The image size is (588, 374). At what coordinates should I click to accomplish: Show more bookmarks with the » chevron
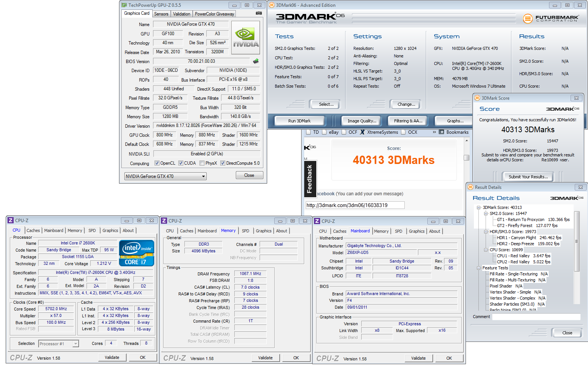click(x=434, y=132)
